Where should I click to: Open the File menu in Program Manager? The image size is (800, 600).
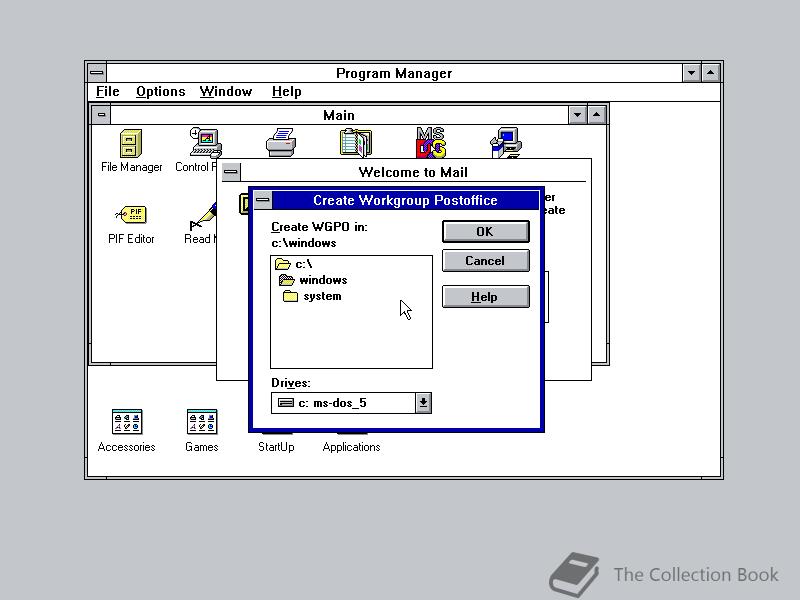tap(108, 92)
